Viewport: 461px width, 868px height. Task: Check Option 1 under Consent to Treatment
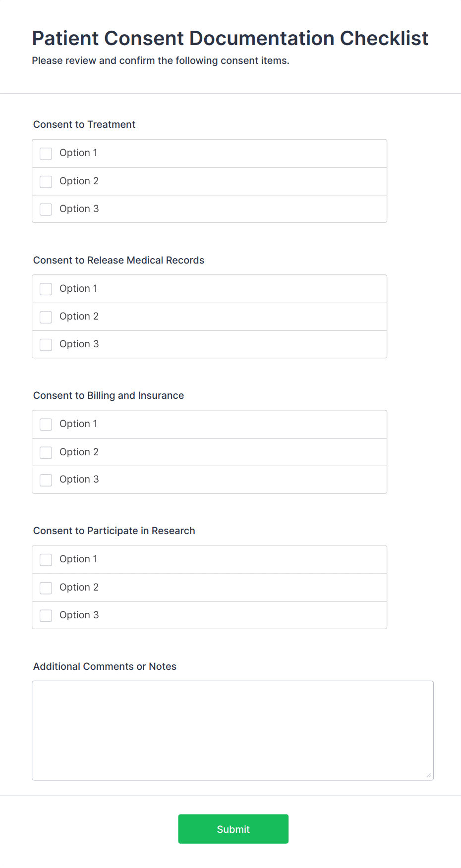tap(46, 154)
